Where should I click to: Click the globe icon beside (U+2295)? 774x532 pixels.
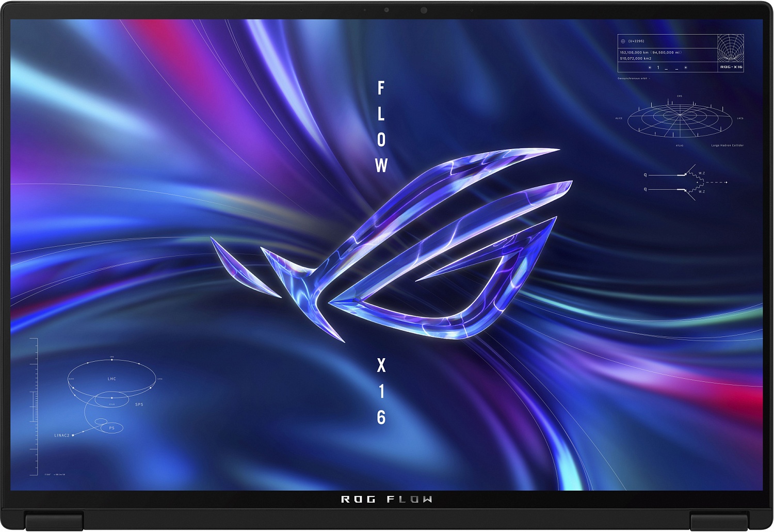coord(622,41)
